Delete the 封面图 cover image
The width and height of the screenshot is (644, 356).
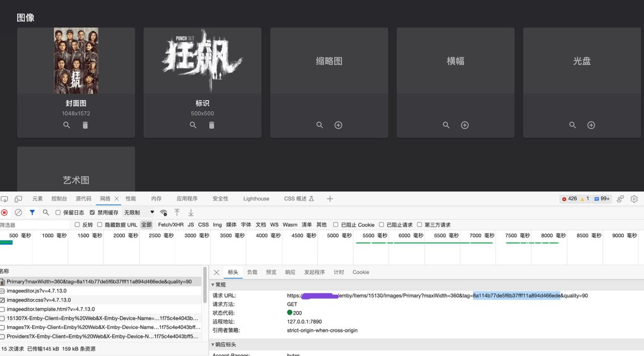tap(85, 125)
